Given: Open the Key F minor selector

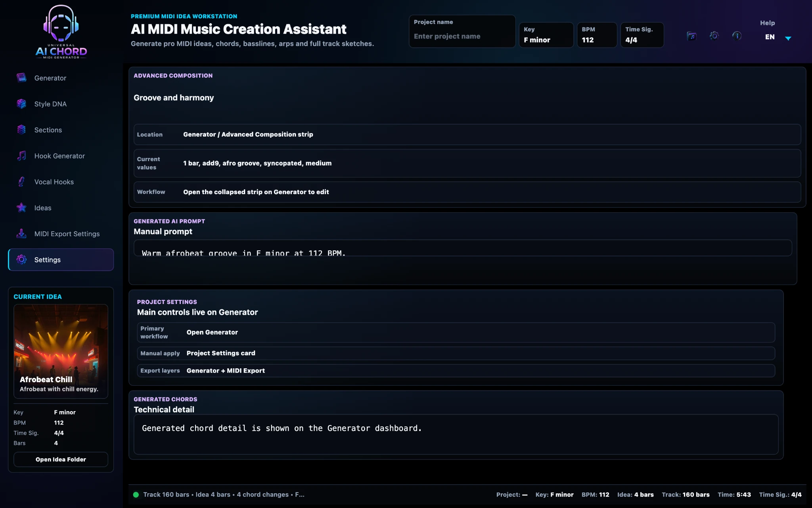Looking at the screenshot, I should 546,35.
